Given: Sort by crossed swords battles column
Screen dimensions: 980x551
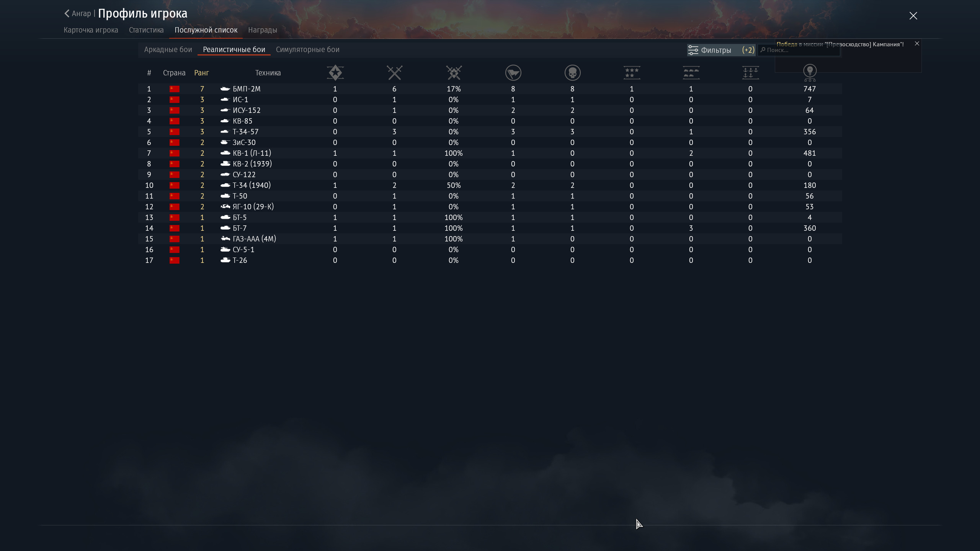Looking at the screenshot, I should coord(394,73).
